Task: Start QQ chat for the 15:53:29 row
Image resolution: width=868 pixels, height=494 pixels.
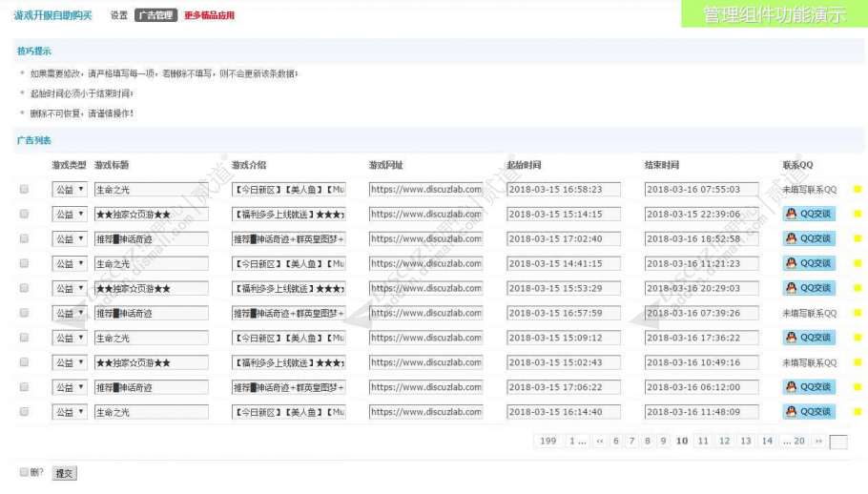Action: click(x=809, y=288)
